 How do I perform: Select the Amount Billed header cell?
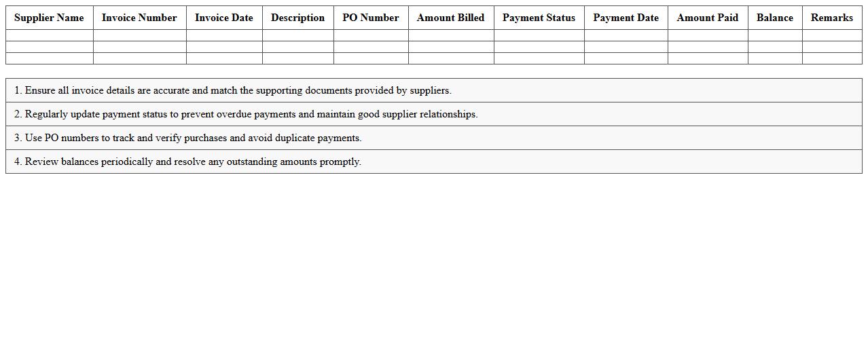[x=451, y=18]
